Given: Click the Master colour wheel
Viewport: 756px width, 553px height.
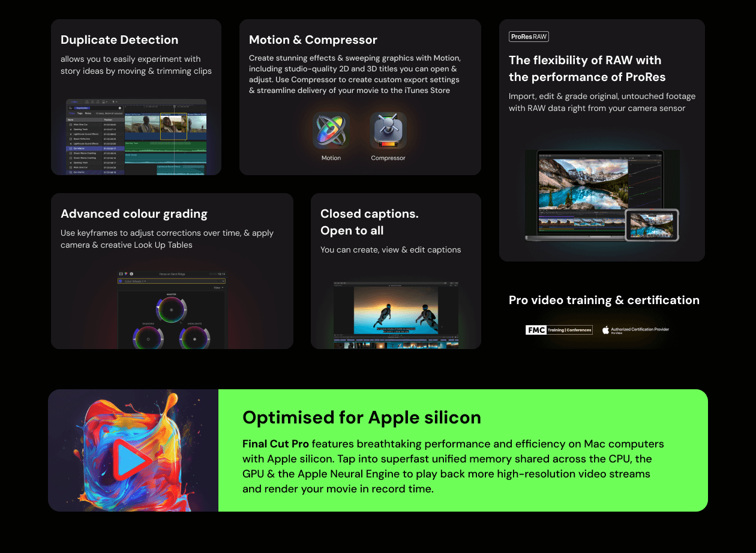Looking at the screenshot, I should (172, 309).
